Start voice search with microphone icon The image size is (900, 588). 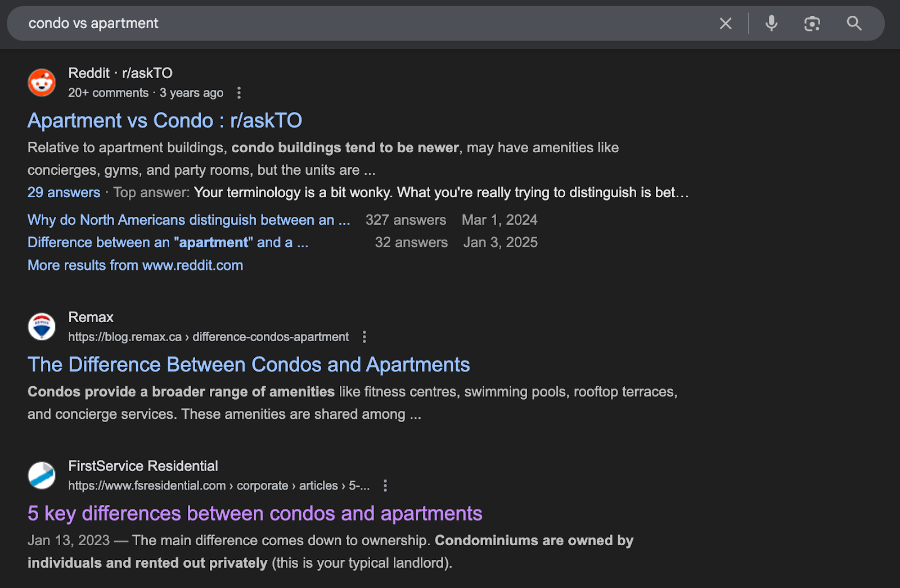pyautogui.click(x=772, y=24)
